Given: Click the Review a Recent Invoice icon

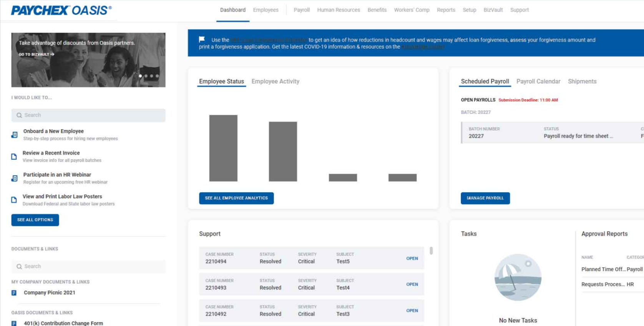Looking at the screenshot, I should [x=14, y=156].
